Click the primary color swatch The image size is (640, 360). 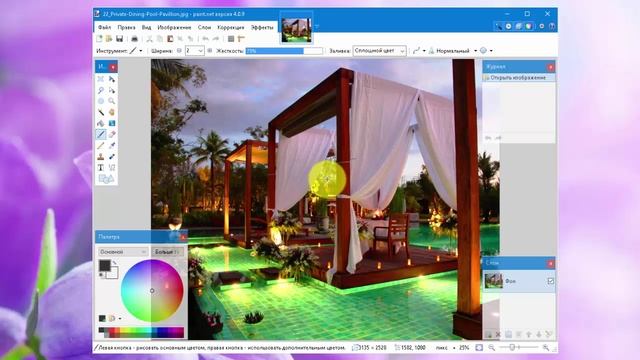point(105,265)
